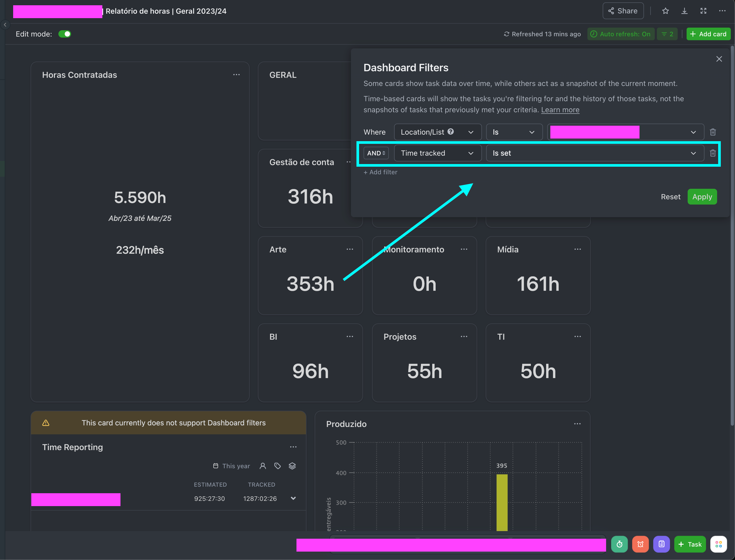Delete the Location/List filter row
Viewport: 735px width, 560px height.
click(713, 132)
